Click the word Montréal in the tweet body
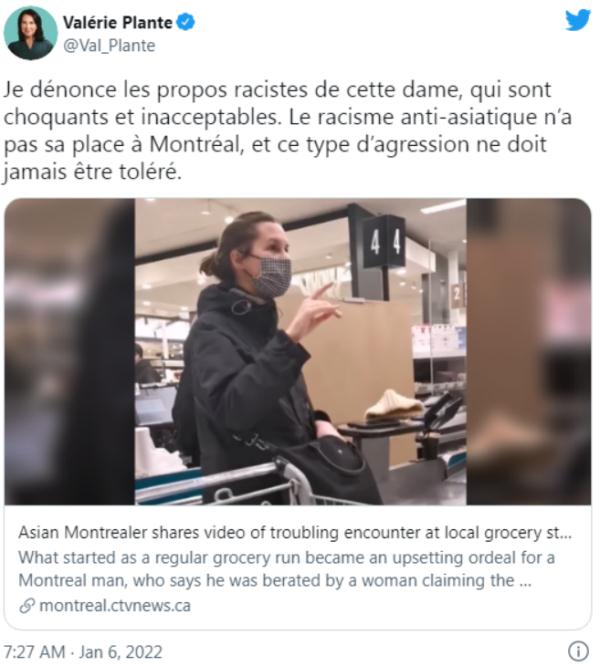This screenshot has width=600, height=666. (x=196, y=145)
